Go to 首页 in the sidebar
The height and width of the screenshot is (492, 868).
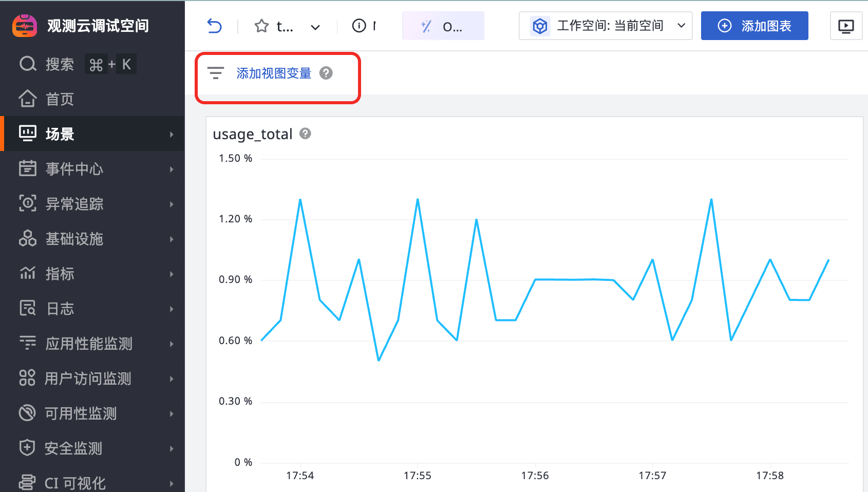point(60,99)
